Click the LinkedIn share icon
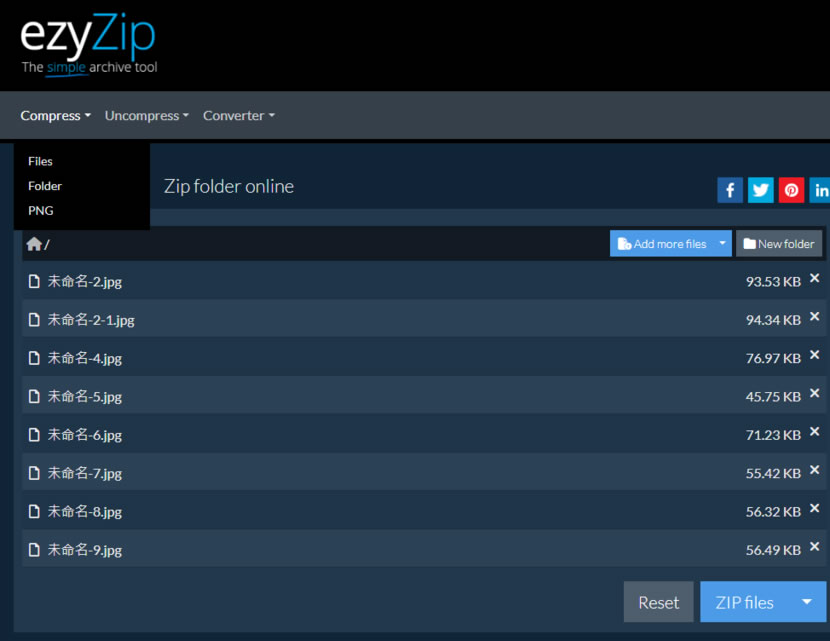This screenshot has height=641, width=830. pyautogui.click(x=820, y=190)
